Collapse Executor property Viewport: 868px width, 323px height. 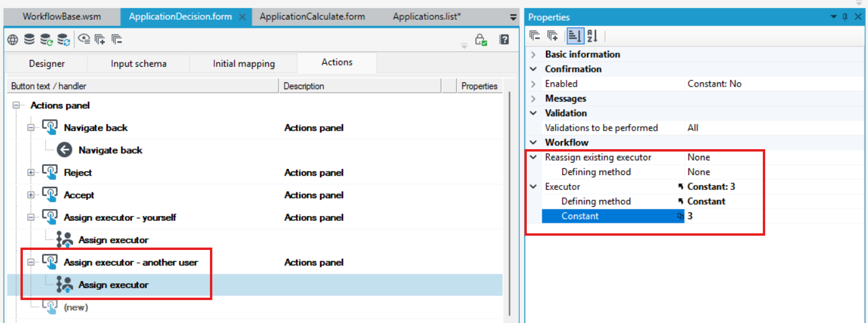534,187
